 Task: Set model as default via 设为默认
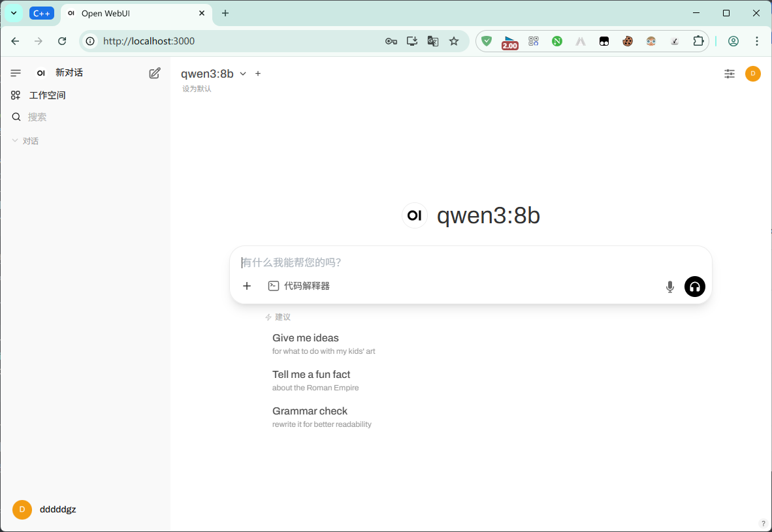click(x=197, y=89)
